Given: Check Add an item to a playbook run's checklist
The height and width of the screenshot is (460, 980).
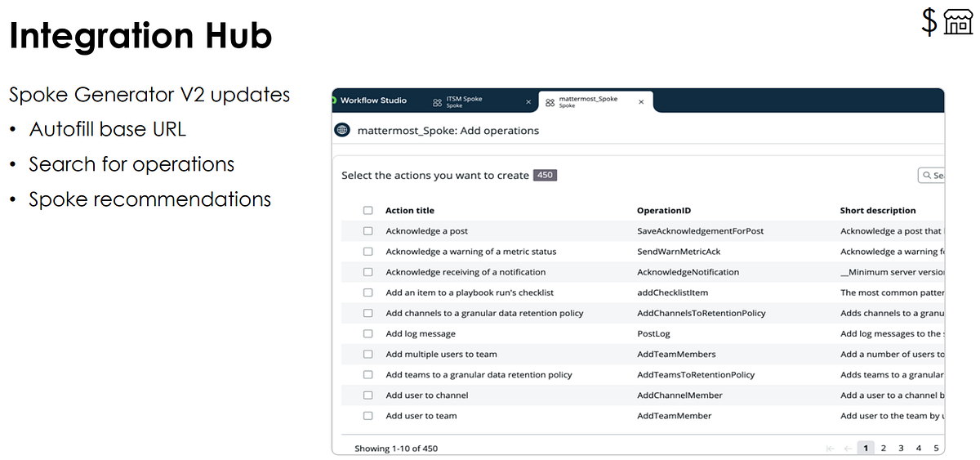Looking at the screenshot, I should 368,293.
